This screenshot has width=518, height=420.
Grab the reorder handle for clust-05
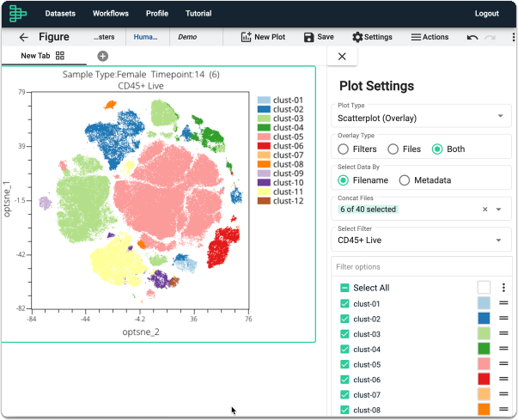tap(503, 363)
